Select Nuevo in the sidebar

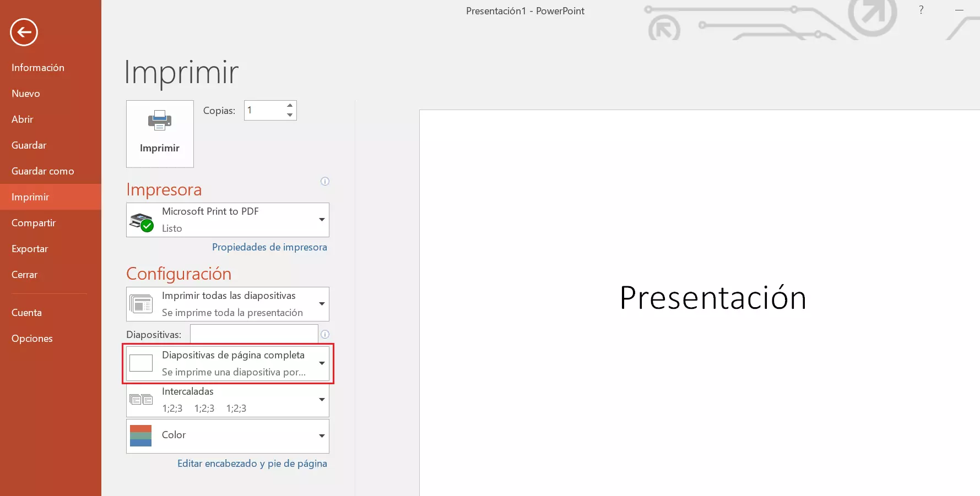(51, 94)
